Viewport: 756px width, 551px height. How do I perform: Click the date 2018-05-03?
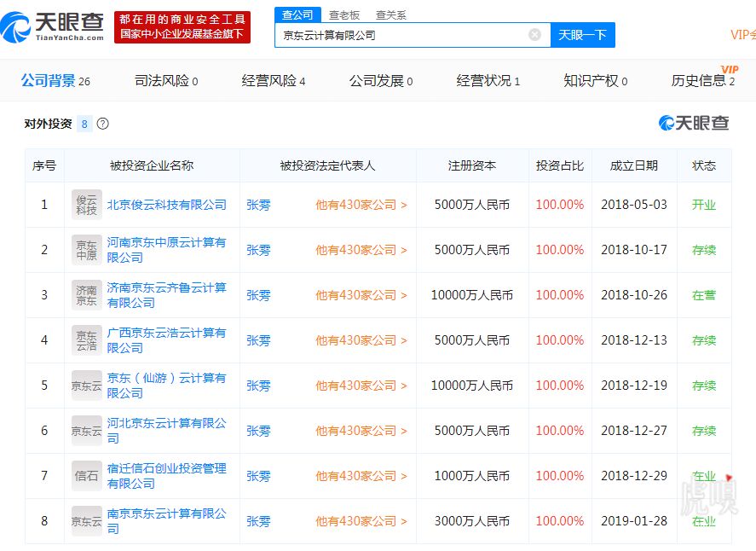coord(634,205)
